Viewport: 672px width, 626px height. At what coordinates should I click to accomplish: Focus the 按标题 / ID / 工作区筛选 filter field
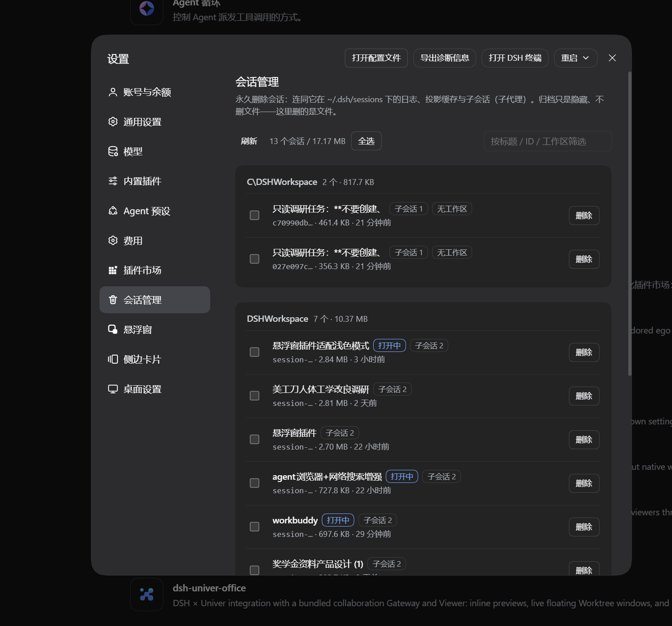click(x=548, y=141)
